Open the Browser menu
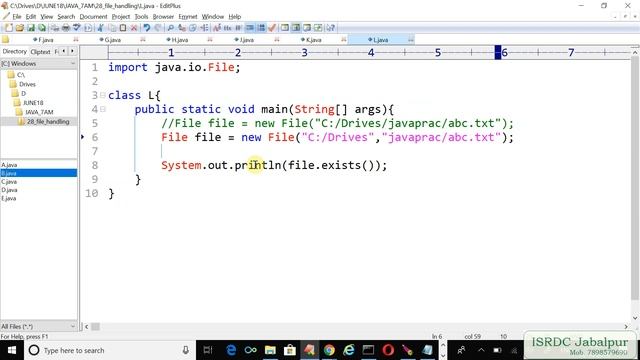This screenshot has height=360, width=640. (163, 17)
